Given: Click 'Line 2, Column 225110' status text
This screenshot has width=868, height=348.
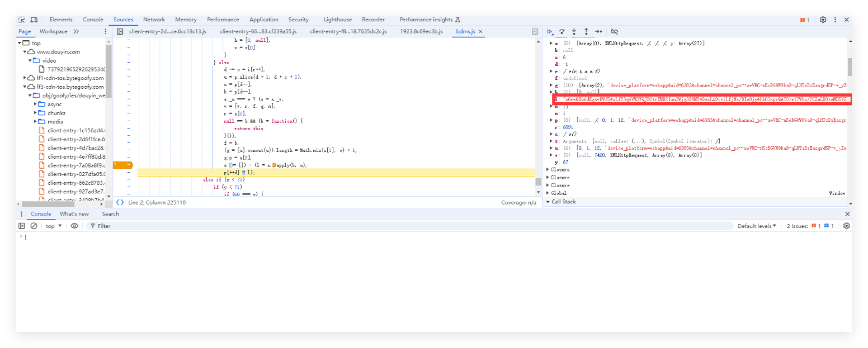Looking at the screenshot, I should (157, 202).
